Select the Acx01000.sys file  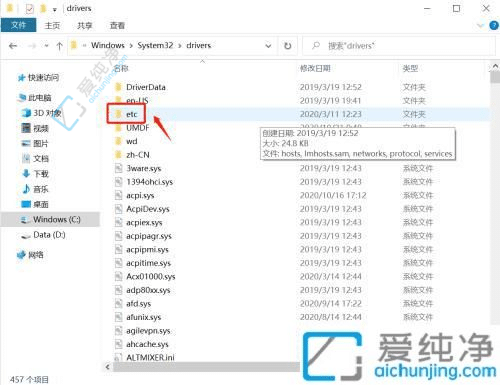150,276
